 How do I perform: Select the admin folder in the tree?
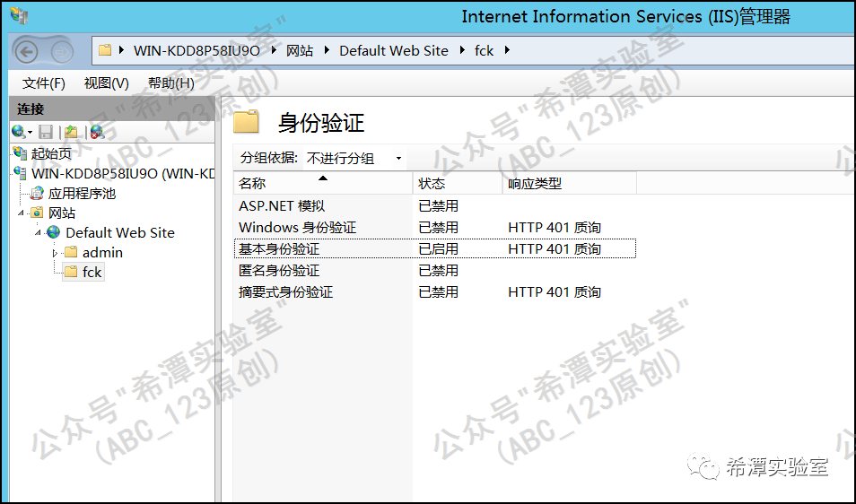[x=102, y=253]
